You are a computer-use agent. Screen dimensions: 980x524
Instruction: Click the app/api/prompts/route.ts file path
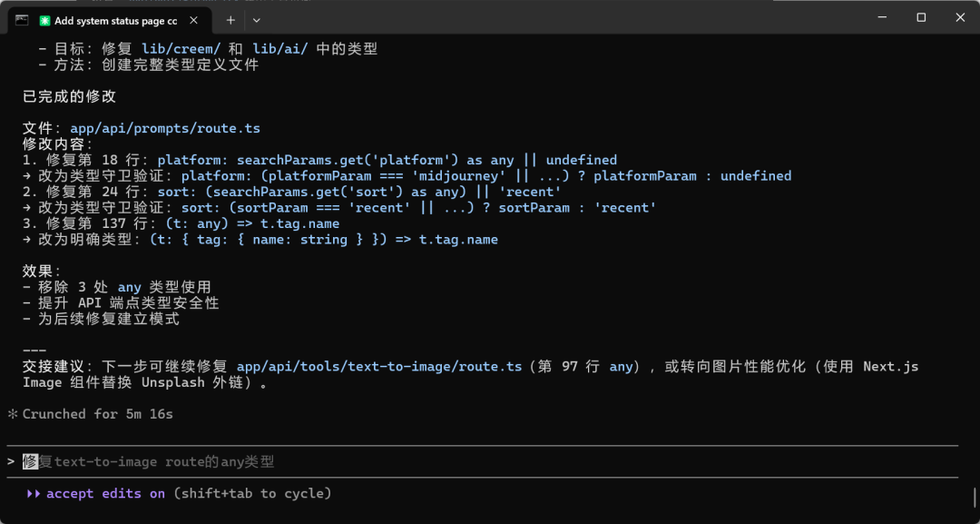165,128
